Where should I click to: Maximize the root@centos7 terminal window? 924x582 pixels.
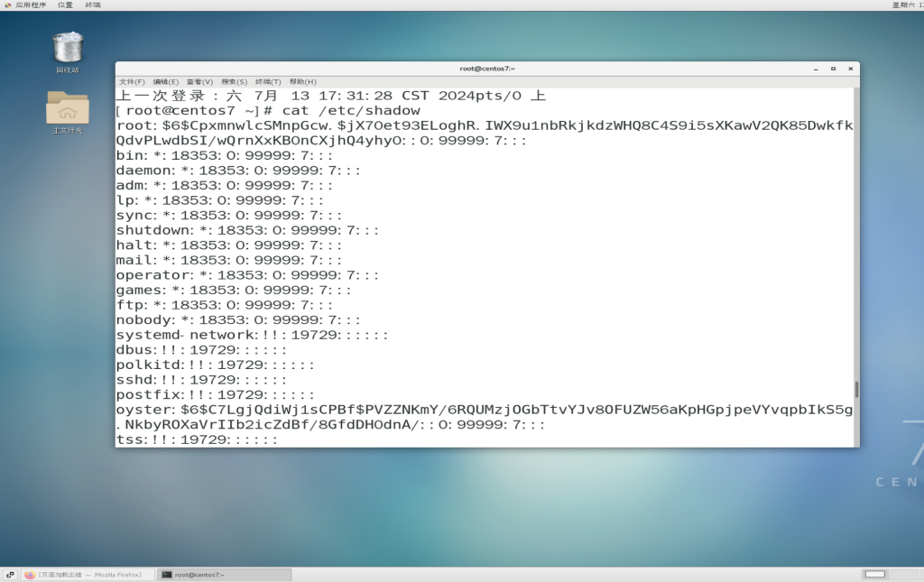833,69
